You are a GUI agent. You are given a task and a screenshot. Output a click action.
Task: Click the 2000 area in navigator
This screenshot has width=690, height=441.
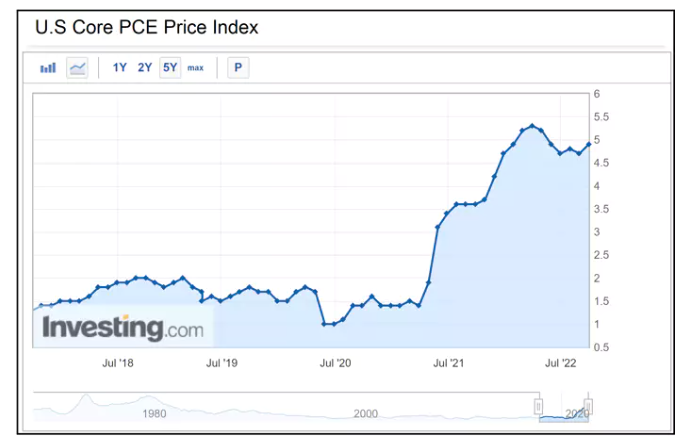366,414
